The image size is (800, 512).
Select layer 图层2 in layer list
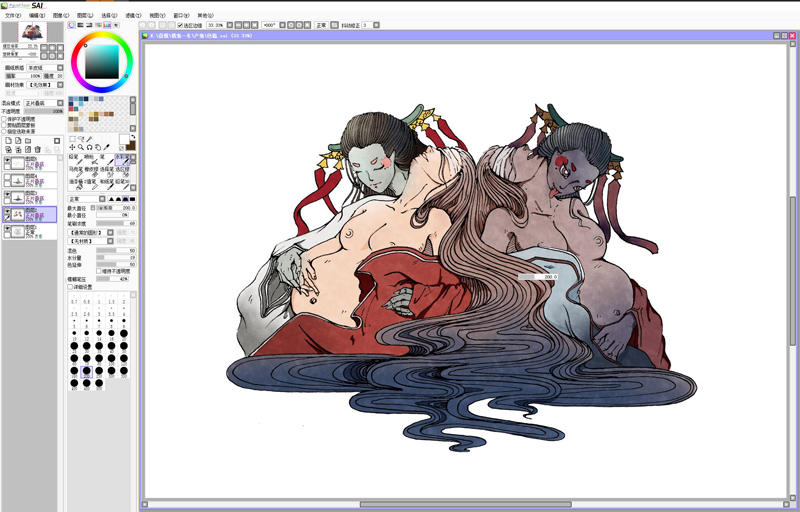coord(30,214)
